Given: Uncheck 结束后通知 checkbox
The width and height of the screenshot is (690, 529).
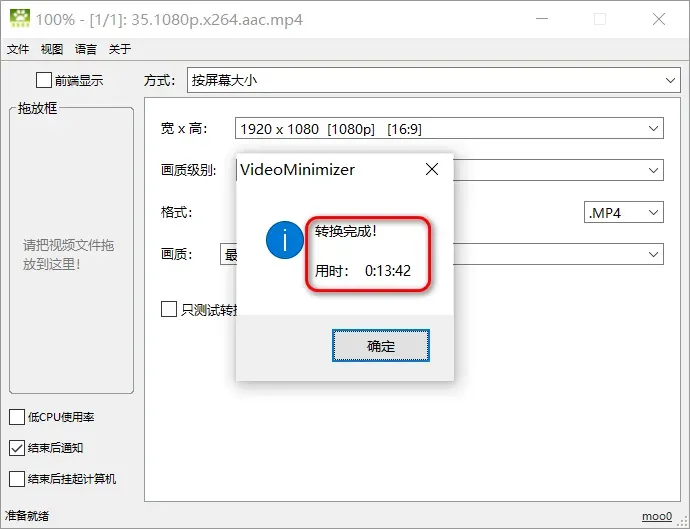Looking at the screenshot, I should 17,448.
